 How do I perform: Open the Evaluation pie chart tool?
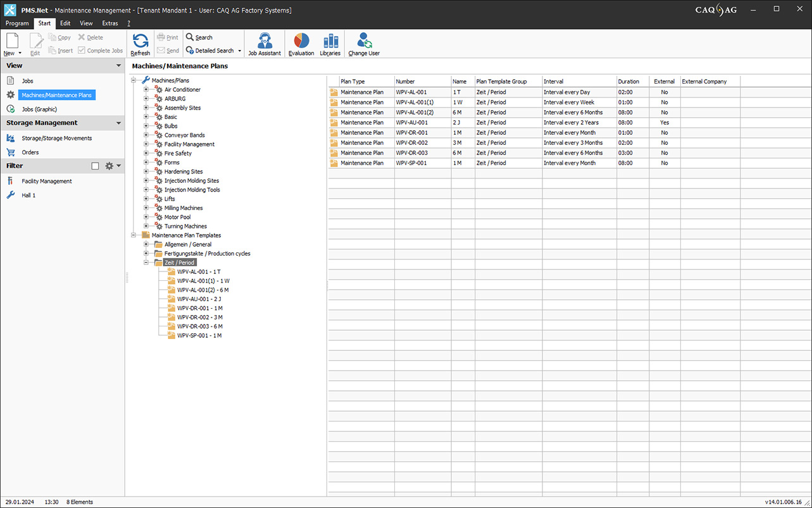pos(301,44)
